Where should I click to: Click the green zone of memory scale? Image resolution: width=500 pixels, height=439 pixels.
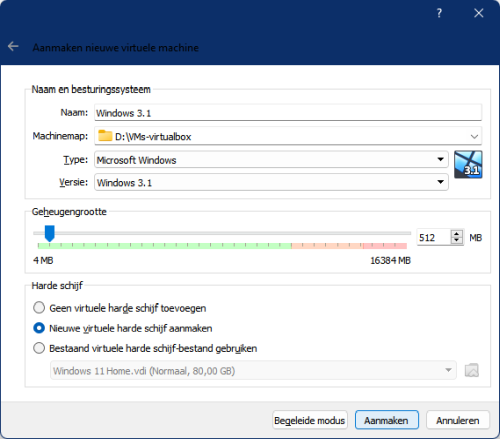[164, 246]
